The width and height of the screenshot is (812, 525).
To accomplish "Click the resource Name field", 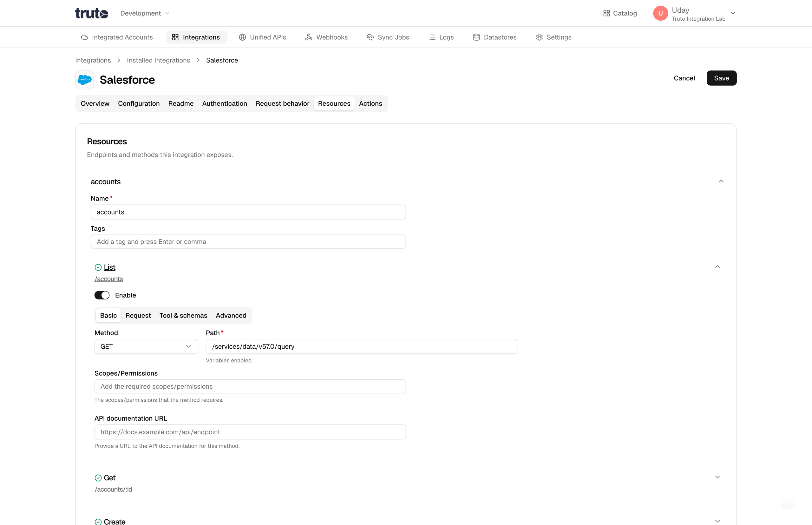I will point(248,212).
